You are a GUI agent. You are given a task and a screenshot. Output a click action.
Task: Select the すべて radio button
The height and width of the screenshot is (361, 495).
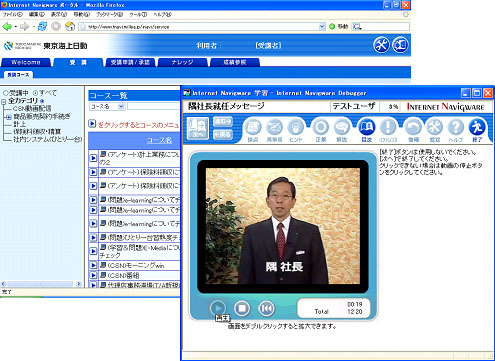click(35, 93)
